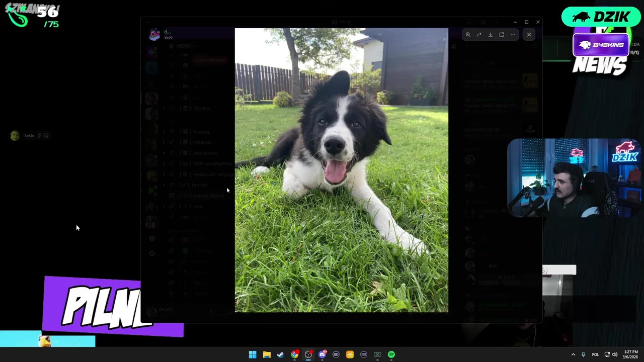Switch to OBS Studio in the taskbar
Screen dimensions: 644x362
[308, 354]
